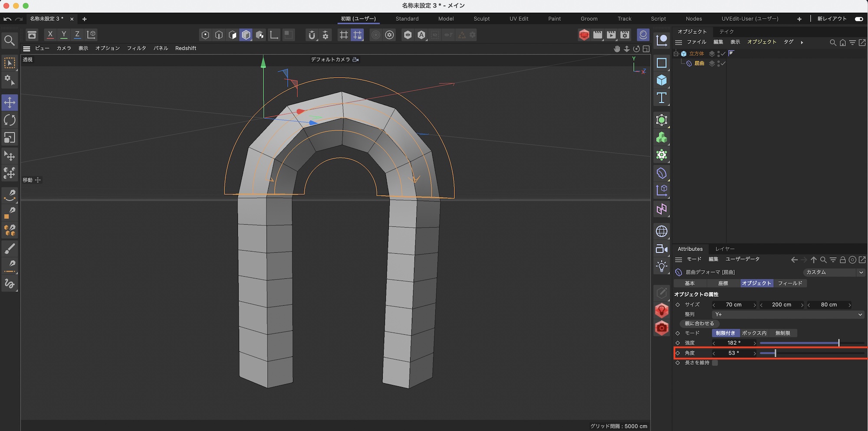The image size is (868, 431).
Task: Select the Move tool in left toolbar
Action: coord(10,103)
